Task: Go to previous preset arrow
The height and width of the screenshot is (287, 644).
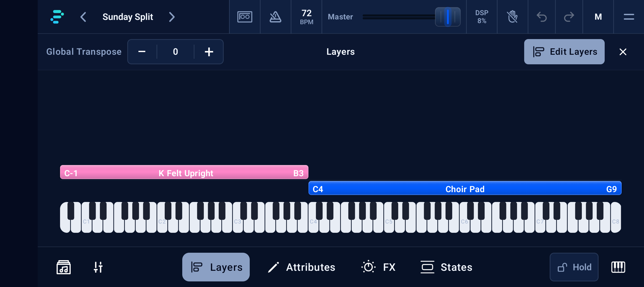Action: [83, 17]
